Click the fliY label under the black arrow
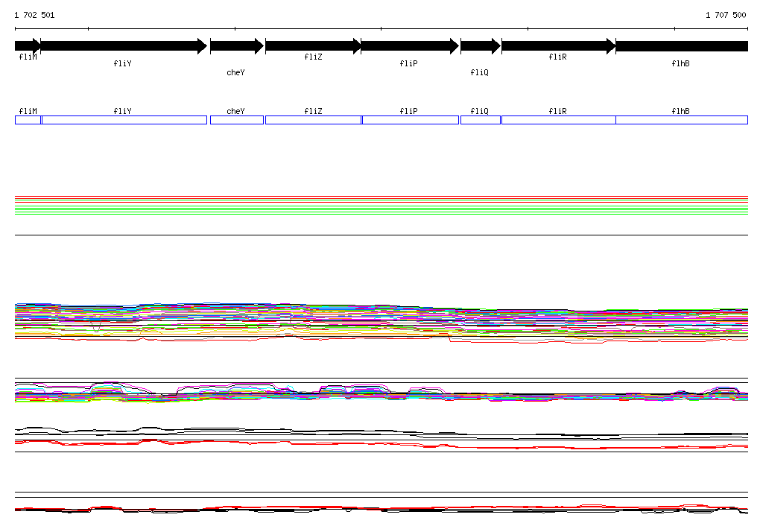763x532 pixels. coord(123,63)
